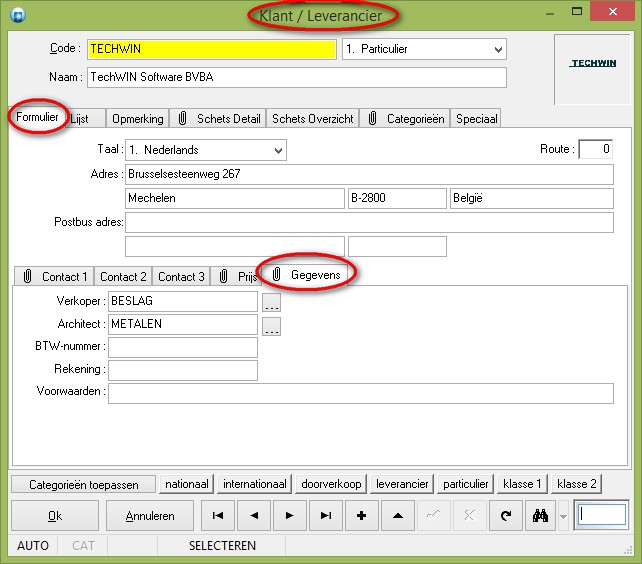Refresh data with curved arrow button
This screenshot has width=642, height=564.
[x=506, y=515]
